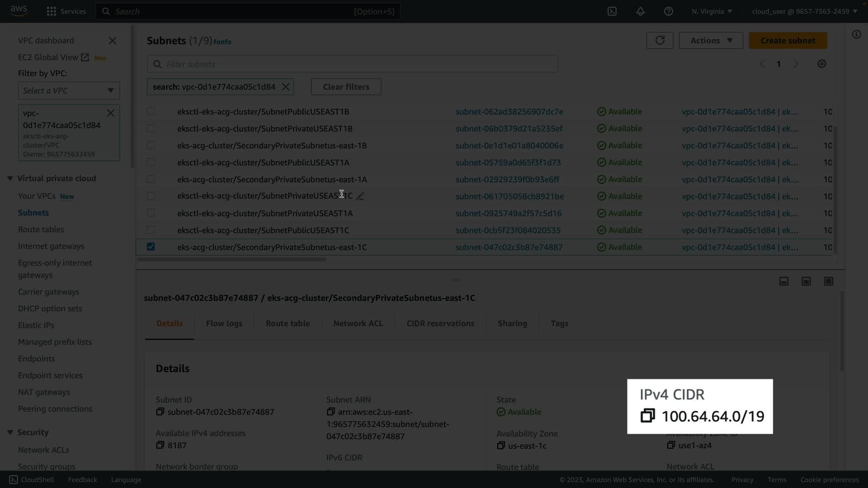The height and width of the screenshot is (488, 868).
Task: Check the SubnetPrivateUSEAST1A row checkbox
Action: (x=151, y=213)
